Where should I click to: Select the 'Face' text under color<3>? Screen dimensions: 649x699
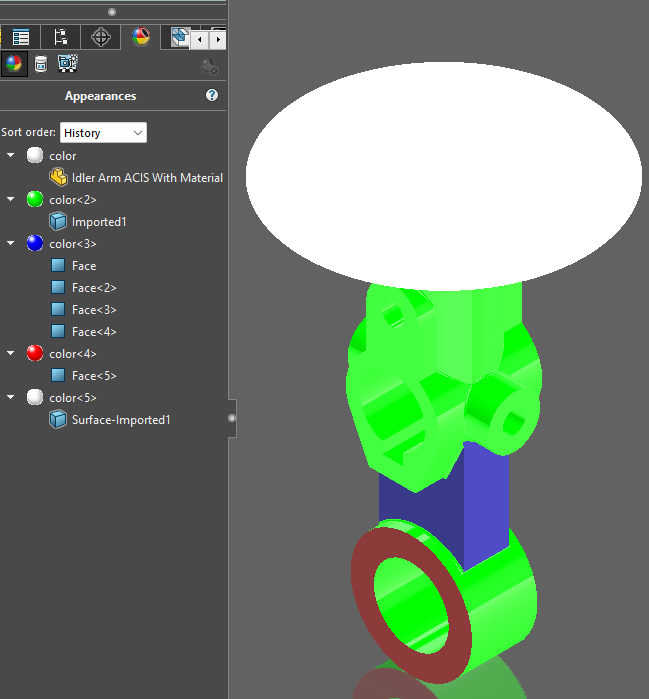[x=84, y=266]
